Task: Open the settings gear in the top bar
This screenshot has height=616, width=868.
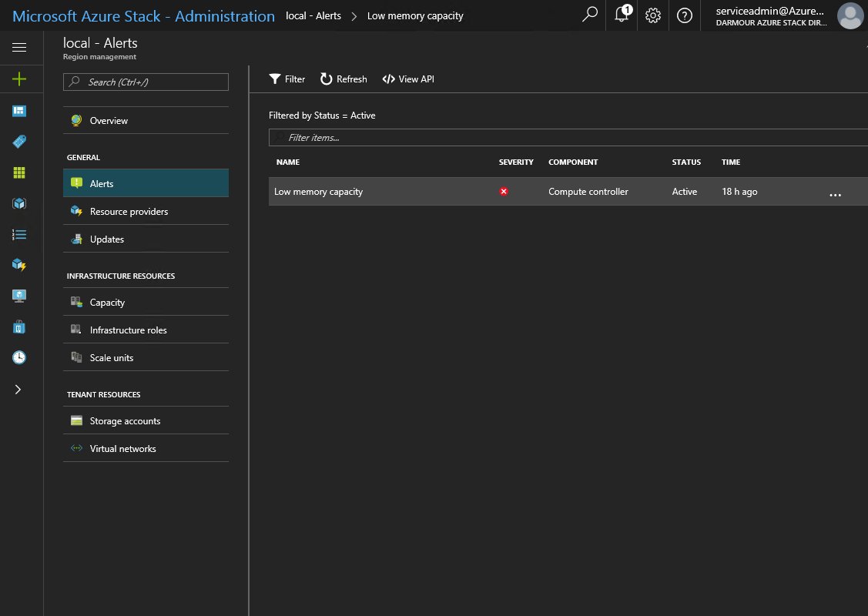Action: (653, 15)
